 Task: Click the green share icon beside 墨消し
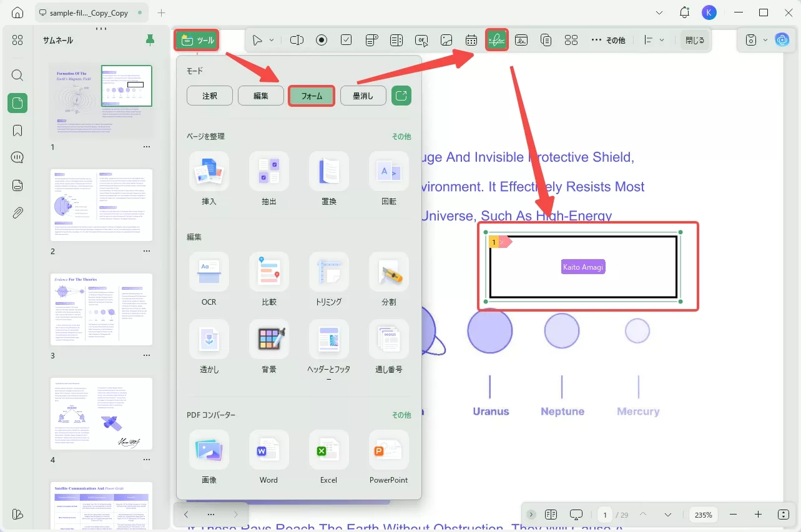tap(401, 96)
